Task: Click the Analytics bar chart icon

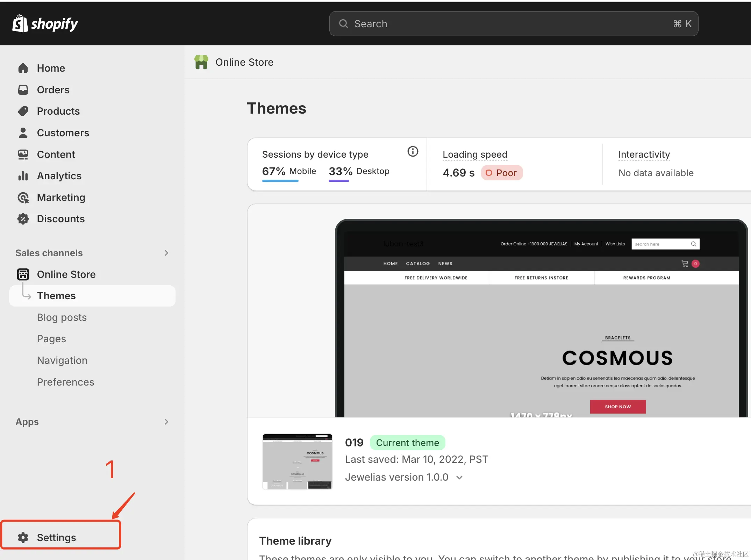Action: pos(23,176)
